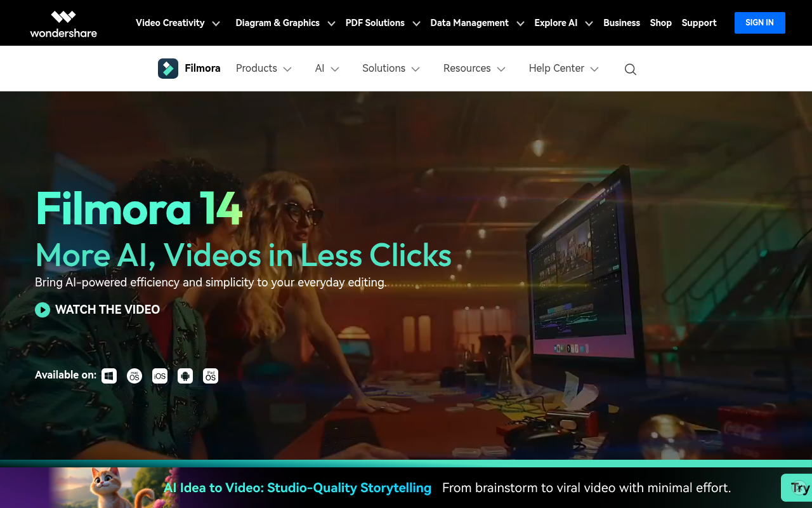The height and width of the screenshot is (508, 812).
Task: Select the Android availability icon
Action: [185, 375]
